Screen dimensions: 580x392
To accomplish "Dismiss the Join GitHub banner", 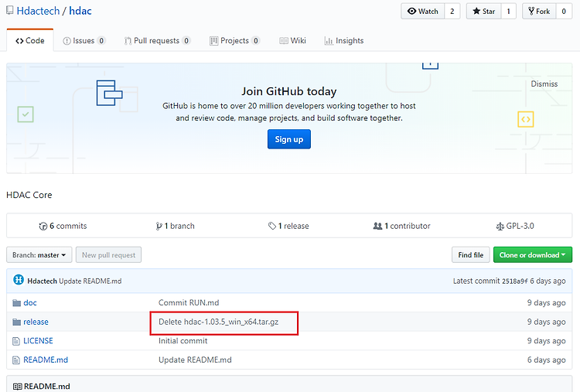I will point(544,84).
